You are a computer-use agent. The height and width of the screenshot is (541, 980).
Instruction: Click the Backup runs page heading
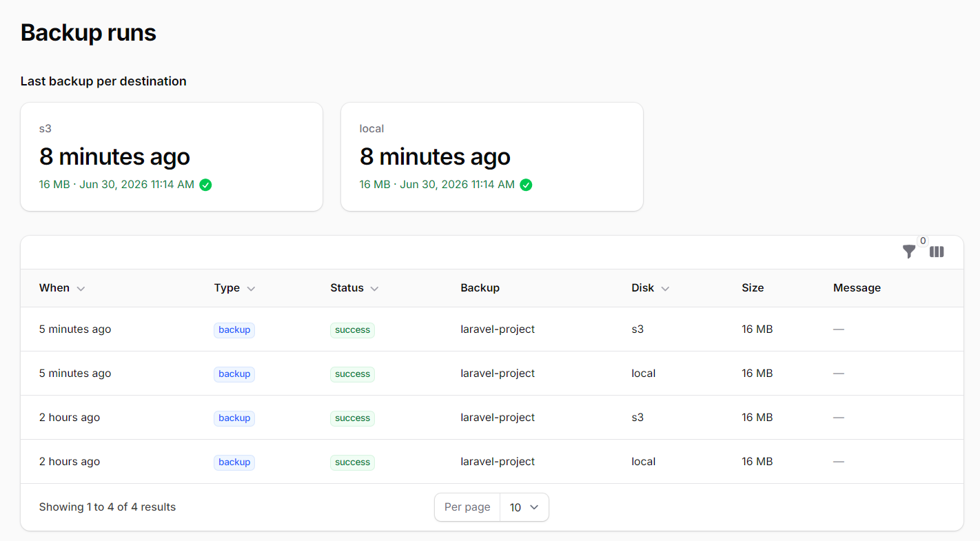88,32
